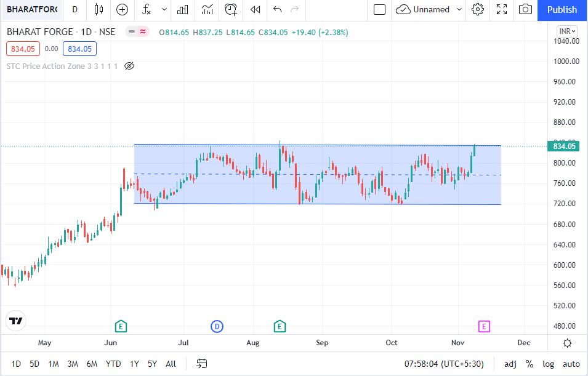Image resolution: width=588 pixels, height=376 pixels.
Task: Toggle percent scale on the price axis
Action: pos(529,364)
